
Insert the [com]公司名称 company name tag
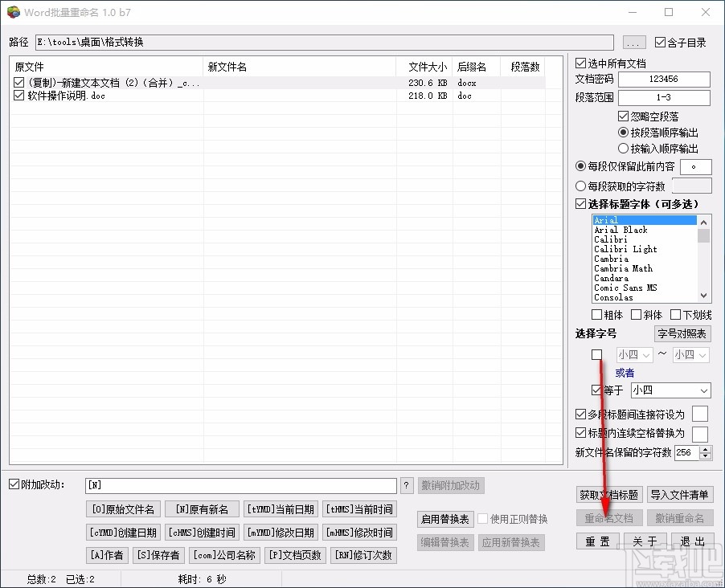point(223,555)
